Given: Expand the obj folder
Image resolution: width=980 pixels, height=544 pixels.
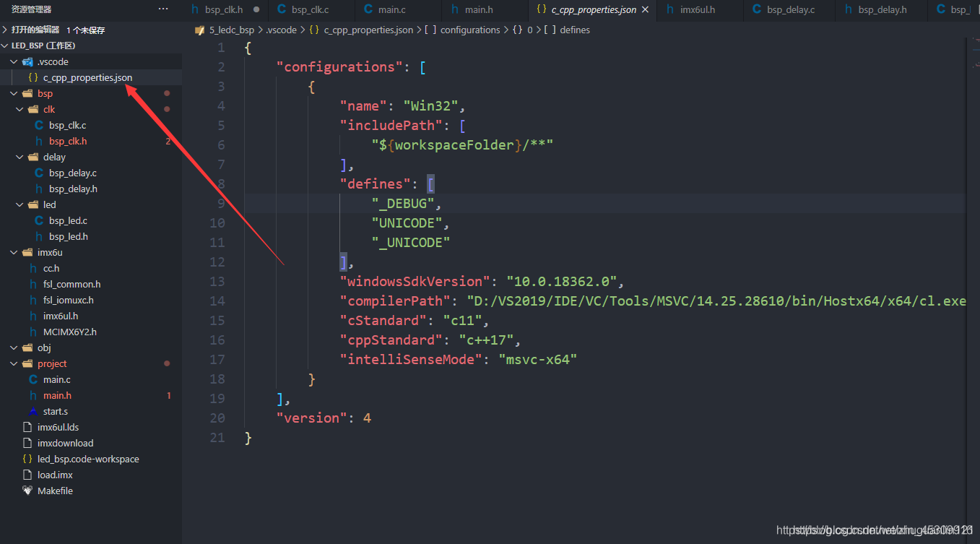Looking at the screenshot, I should point(14,347).
